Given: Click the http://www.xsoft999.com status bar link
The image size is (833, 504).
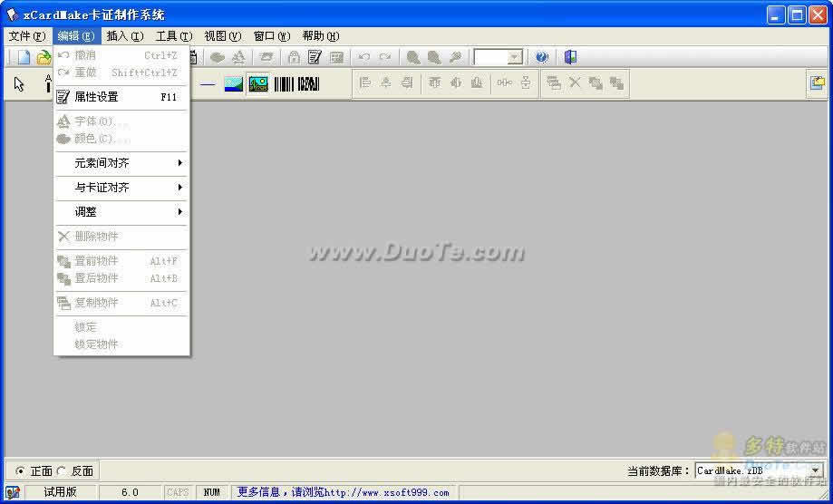Looking at the screenshot, I should coord(387,493).
